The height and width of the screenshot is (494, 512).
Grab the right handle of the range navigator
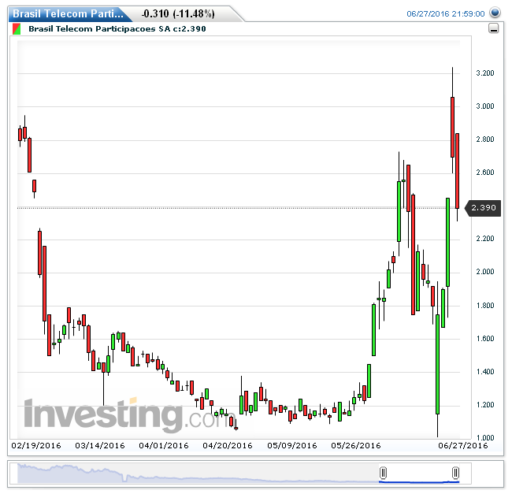pos(455,473)
